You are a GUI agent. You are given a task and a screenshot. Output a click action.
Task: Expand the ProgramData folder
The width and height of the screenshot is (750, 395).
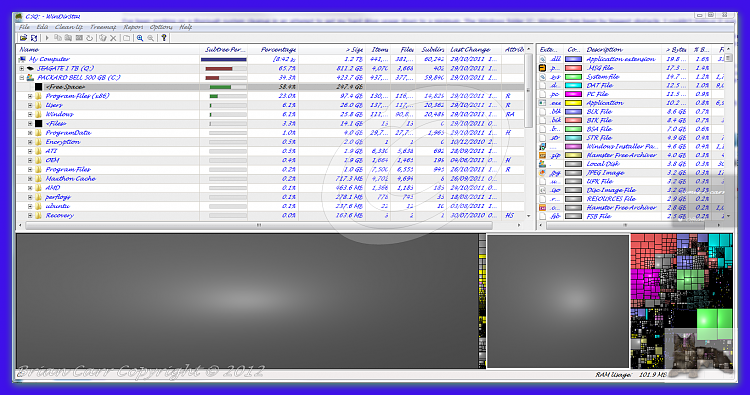click(30, 133)
